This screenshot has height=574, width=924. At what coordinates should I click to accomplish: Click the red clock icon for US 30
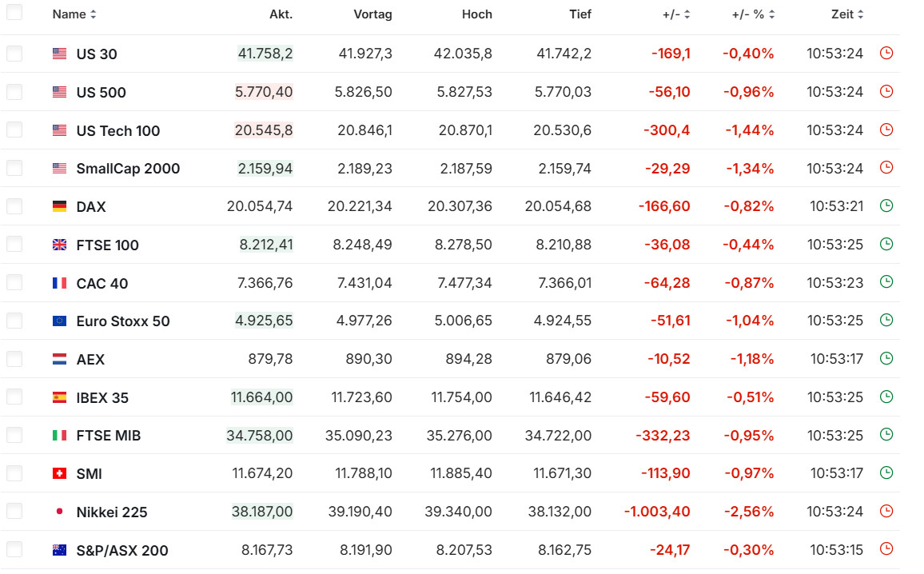coord(886,54)
